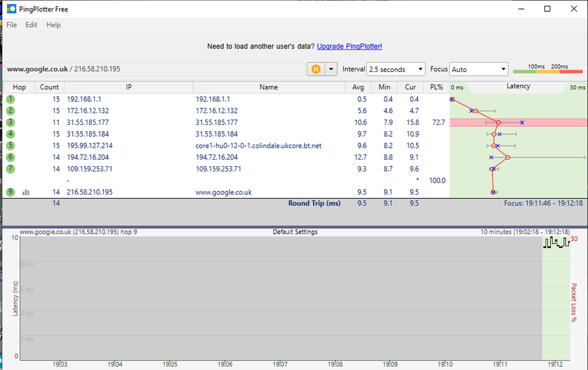Click the hop 5 green circle icon
The height and width of the screenshot is (370, 588).
(x=11, y=146)
